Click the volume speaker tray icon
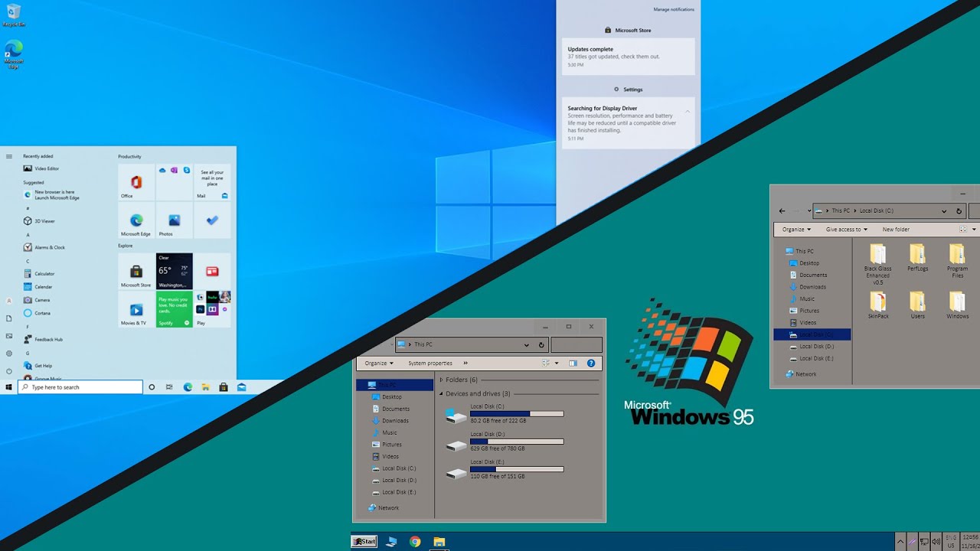 [936, 542]
